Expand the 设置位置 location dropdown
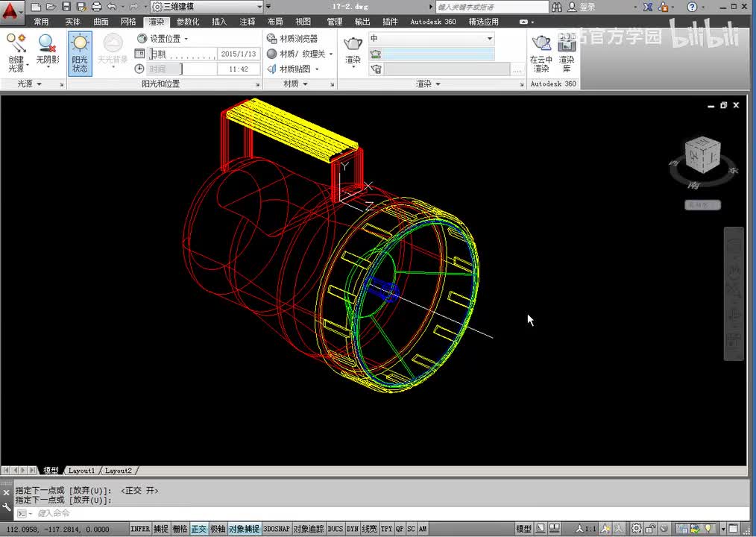The width and height of the screenshot is (756, 537). tap(163, 38)
